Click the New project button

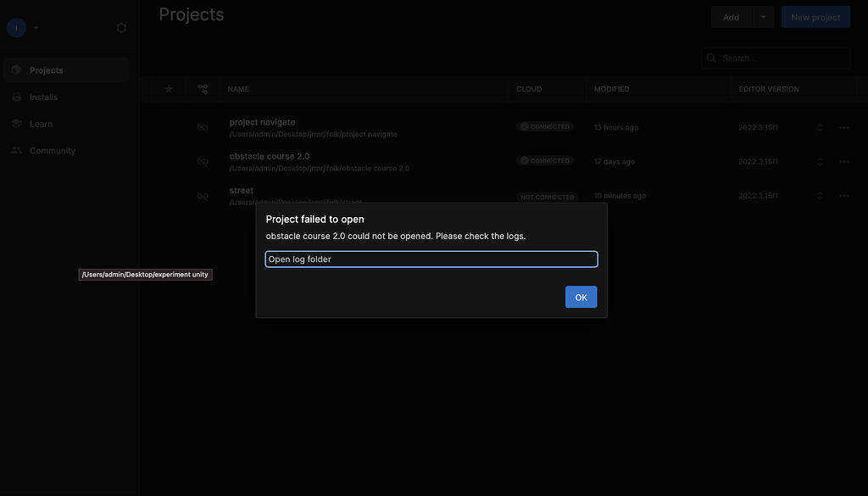point(815,16)
